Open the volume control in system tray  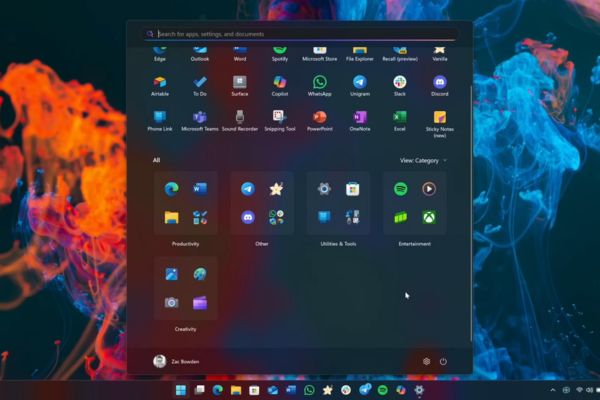[590, 390]
